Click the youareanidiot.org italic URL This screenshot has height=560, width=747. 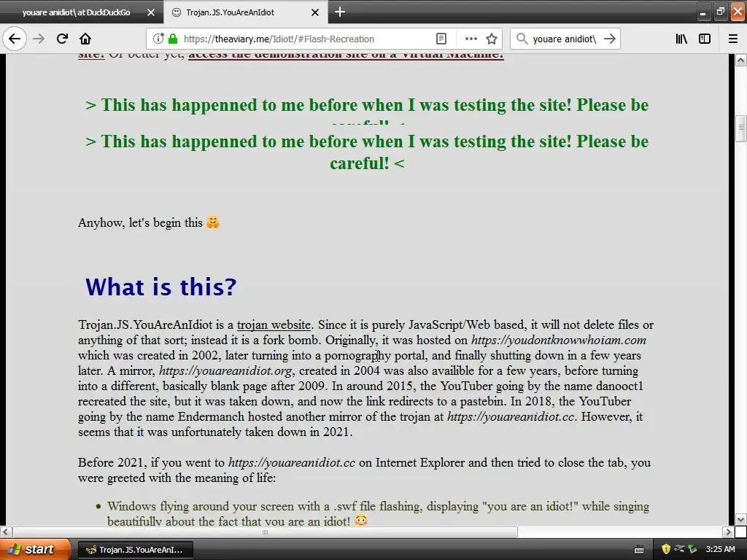point(226,370)
